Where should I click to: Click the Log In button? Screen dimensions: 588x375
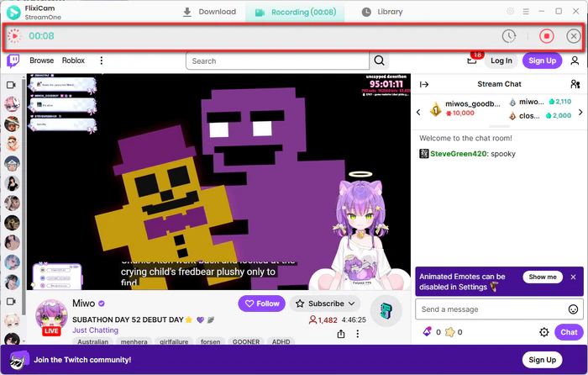click(x=501, y=61)
